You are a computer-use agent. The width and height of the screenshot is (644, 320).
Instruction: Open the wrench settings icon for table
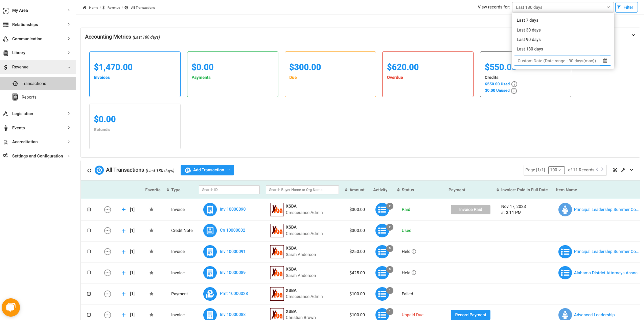coord(623,170)
